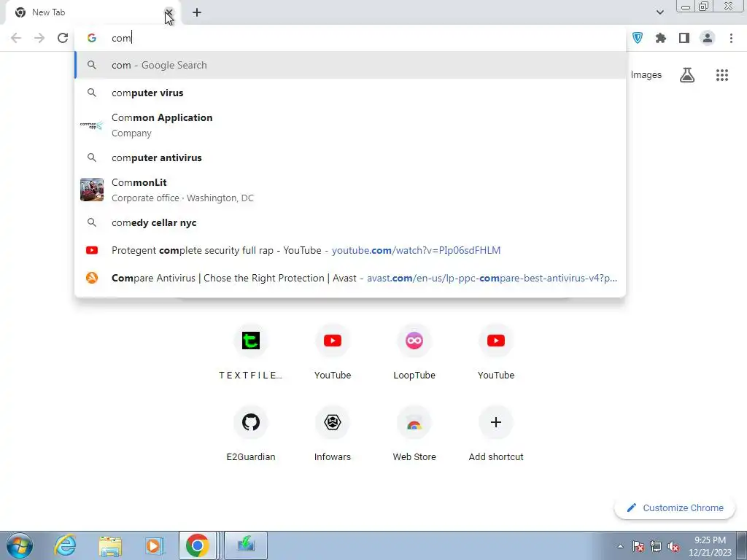Image resolution: width=747 pixels, height=560 pixels.
Task: Open the Extensions puzzle icon
Action: [x=661, y=38]
